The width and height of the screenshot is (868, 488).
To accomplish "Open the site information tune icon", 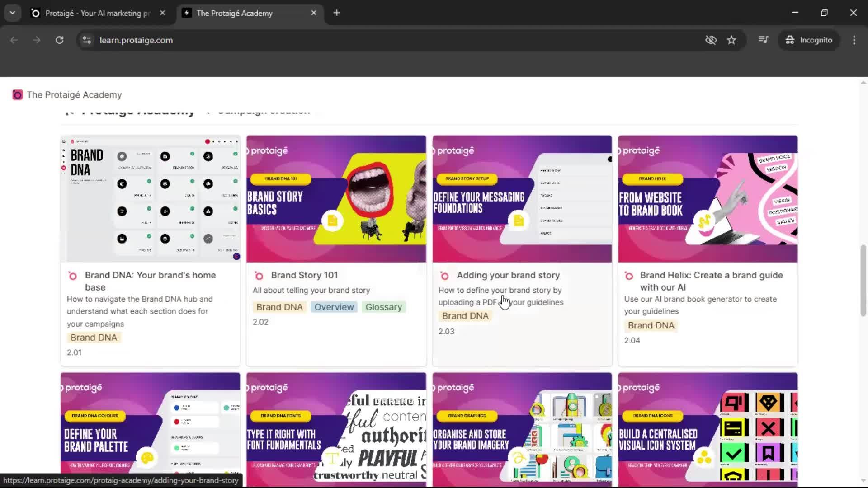I will click(86, 40).
